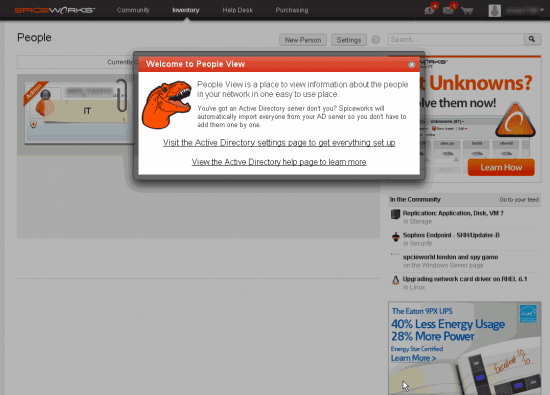Click the search magnifier button
This screenshot has width=550, height=395.
[x=532, y=39]
